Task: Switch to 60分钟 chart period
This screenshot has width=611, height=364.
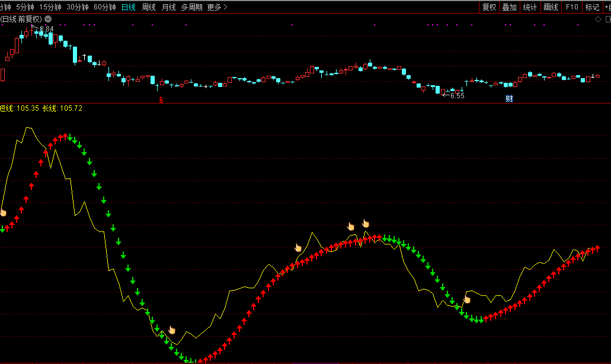Action: click(105, 7)
